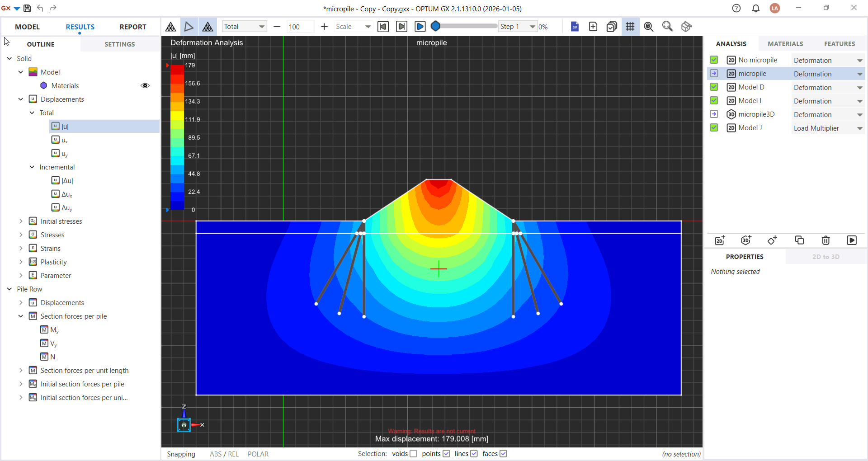Click the save file icon

click(x=27, y=8)
